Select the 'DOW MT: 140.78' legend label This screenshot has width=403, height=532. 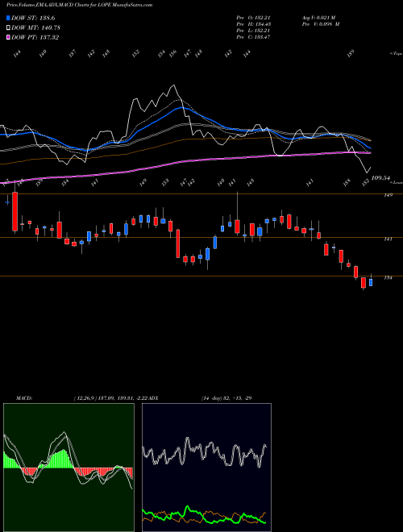[x=36, y=28]
